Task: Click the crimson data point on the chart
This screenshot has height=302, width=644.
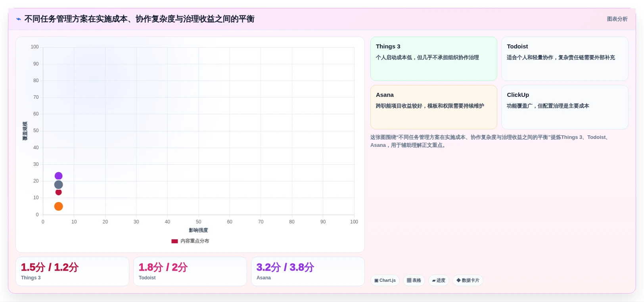Action: [58, 192]
